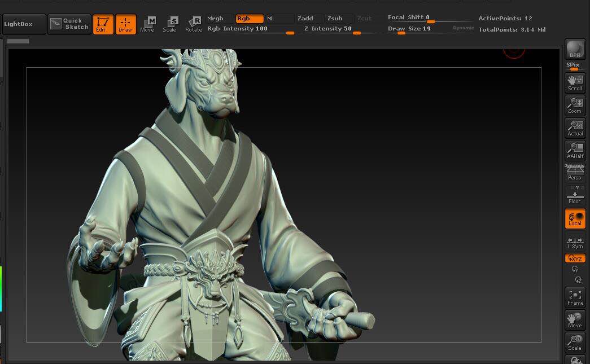Enable Mrgb paint mode
The width and height of the screenshot is (590, 364).
click(220, 19)
